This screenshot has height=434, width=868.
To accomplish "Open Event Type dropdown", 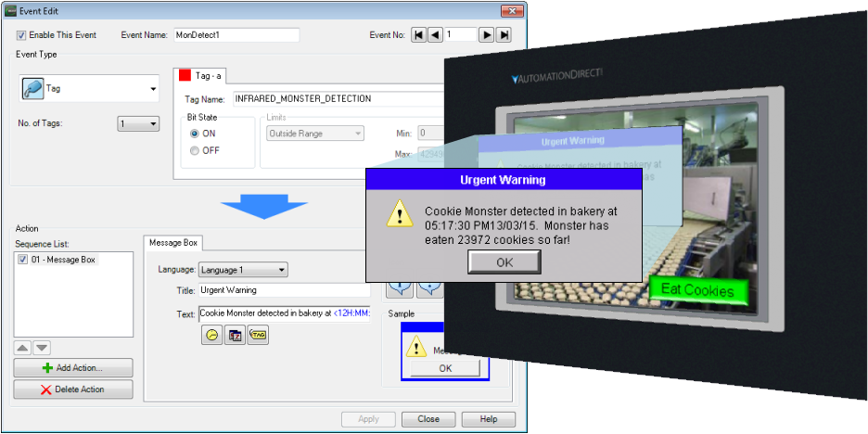I will tap(153, 89).
